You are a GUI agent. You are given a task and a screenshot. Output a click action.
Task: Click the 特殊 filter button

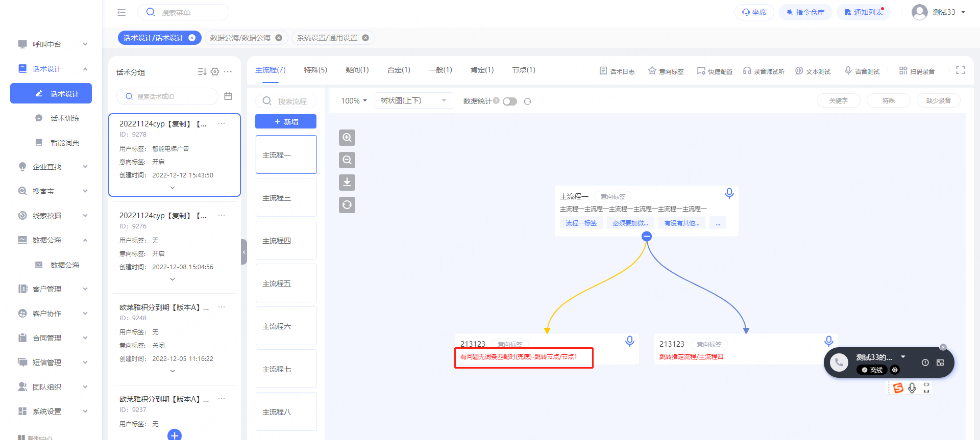tap(889, 100)
